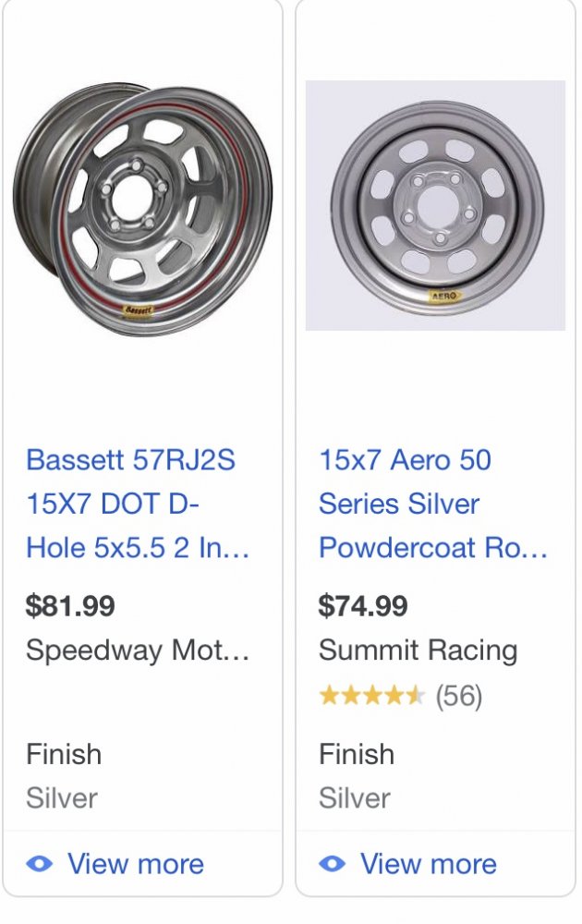Select the Speedway Mot... seller name
This screenshot has width=582, height=924.
(138, 650)
